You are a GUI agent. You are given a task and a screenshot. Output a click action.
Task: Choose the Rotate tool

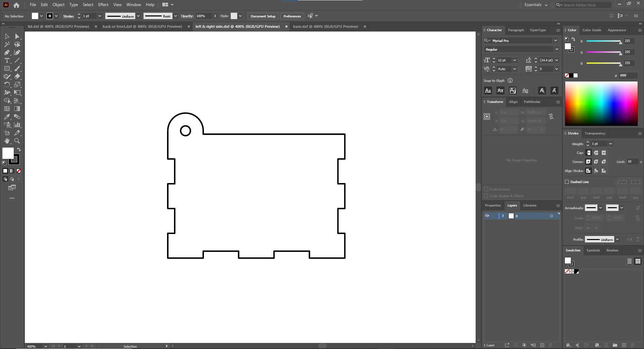point(7,84)
